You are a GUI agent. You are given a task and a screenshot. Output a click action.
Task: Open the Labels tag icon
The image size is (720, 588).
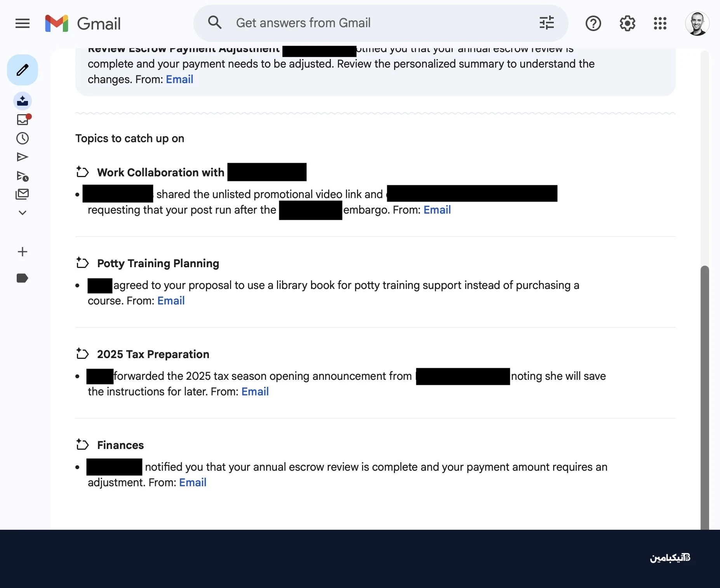point(23,278)
